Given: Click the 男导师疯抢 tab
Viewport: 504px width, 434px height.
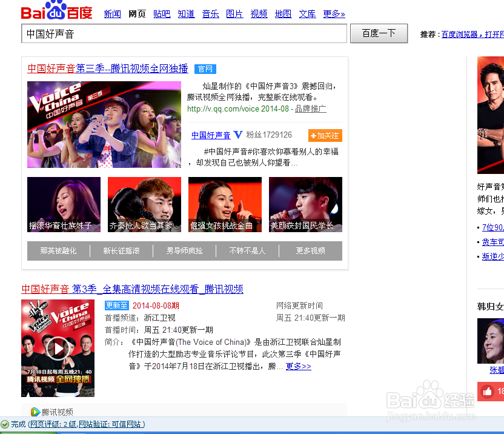Looking at the screenshot, I should (x=185, y=250).
